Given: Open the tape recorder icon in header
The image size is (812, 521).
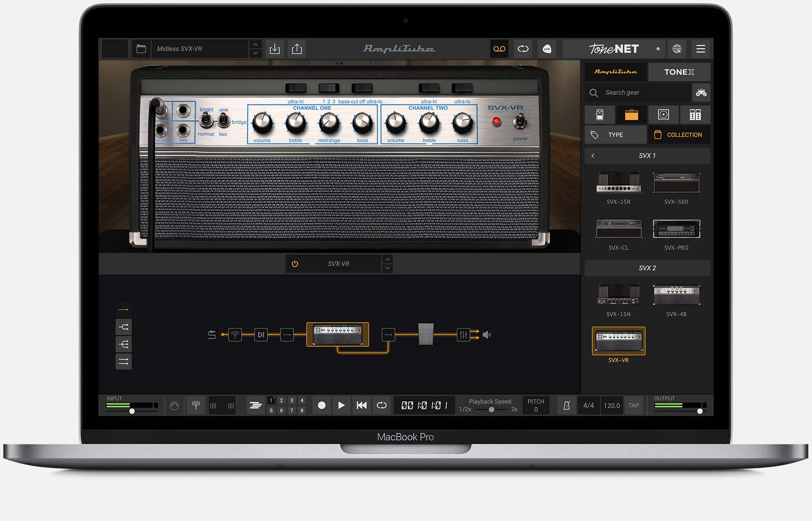Looking at the screenshot, I should (499, 49).
